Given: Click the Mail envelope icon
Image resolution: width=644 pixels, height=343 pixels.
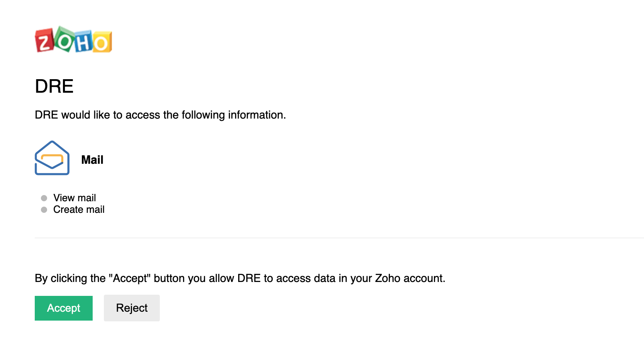Looking at the screenshot, I should tap(52, 158).
